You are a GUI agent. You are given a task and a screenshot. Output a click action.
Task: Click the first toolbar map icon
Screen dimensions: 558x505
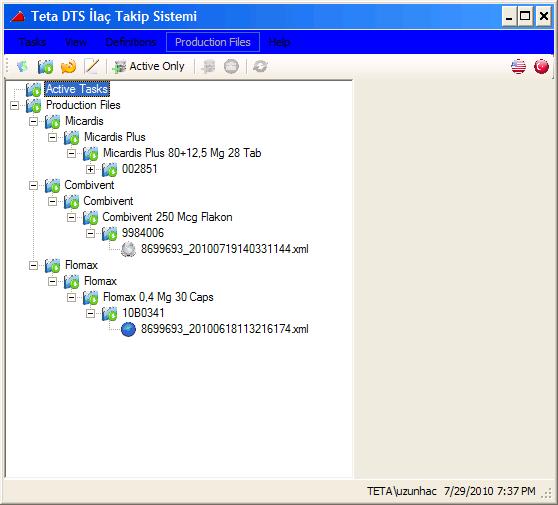tap(22, 66)
